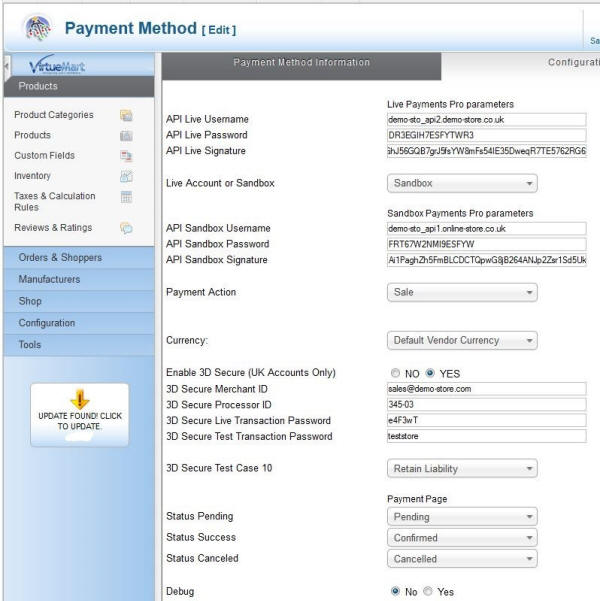The height and width of the screenshot is (601, 600).
Task: Select NO for Enable 3D Secure
Action: click(395, 373)
